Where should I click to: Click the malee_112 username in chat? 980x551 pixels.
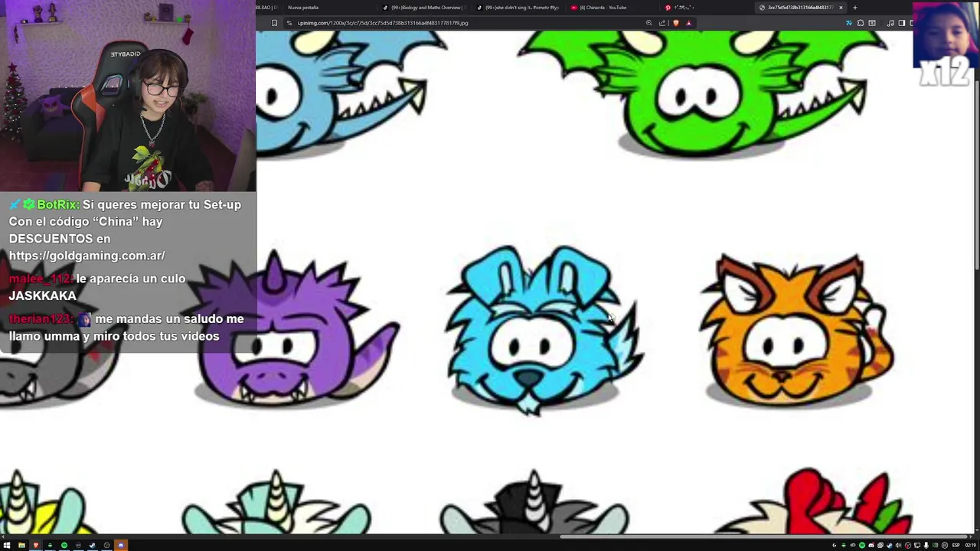pos(41,279)
